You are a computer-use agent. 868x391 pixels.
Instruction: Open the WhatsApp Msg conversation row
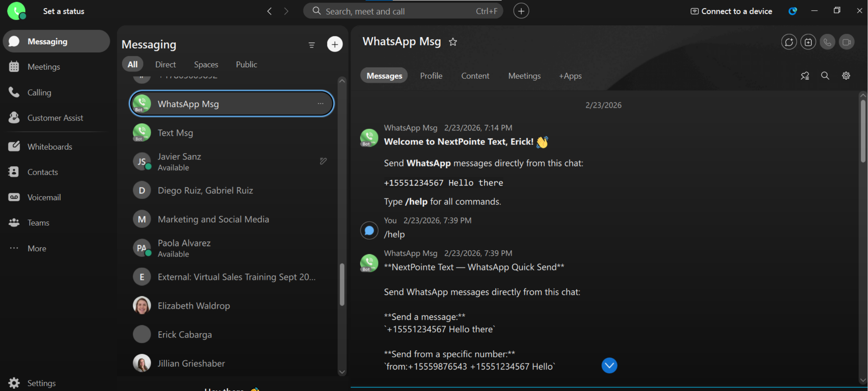point(231,104)
